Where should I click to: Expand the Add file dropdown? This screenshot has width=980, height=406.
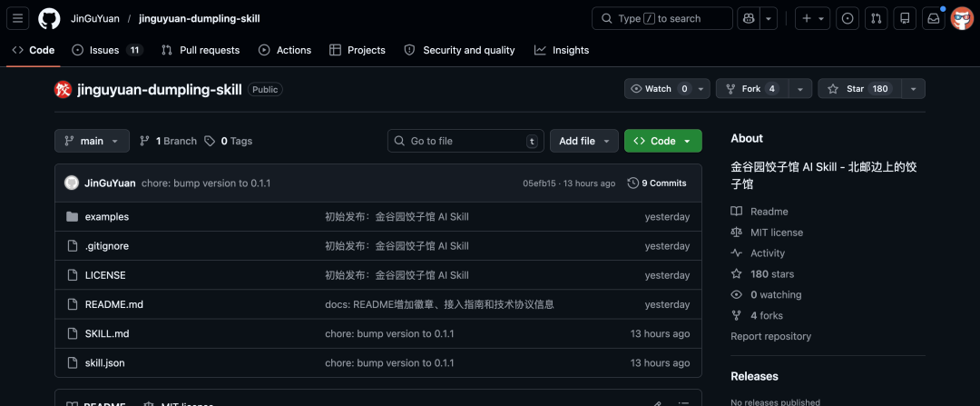(584, 141)
